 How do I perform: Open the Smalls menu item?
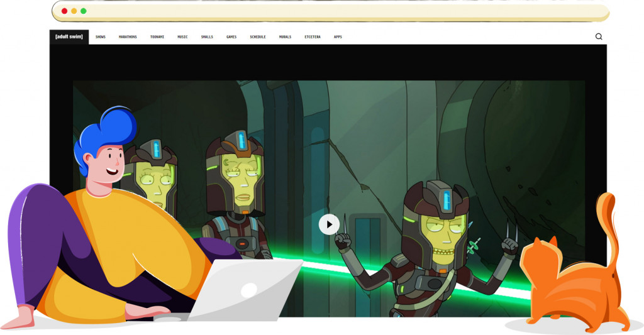[207, 37]
